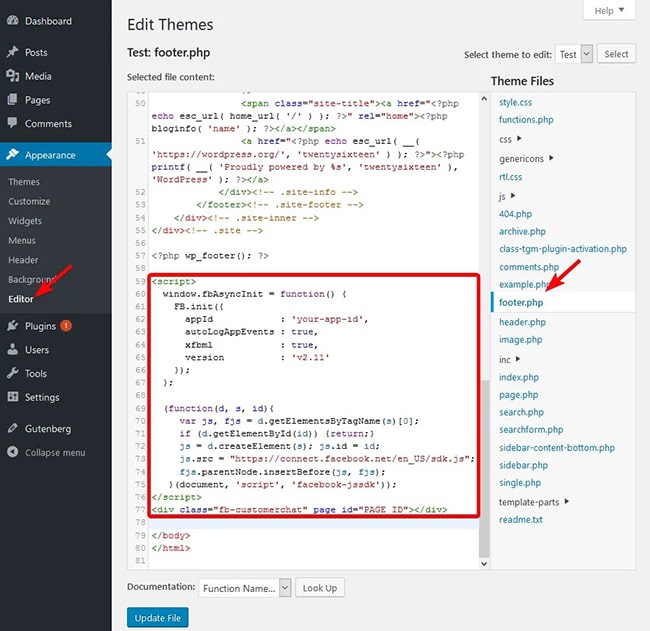Open search.php theme file

[x=521, y=412]
